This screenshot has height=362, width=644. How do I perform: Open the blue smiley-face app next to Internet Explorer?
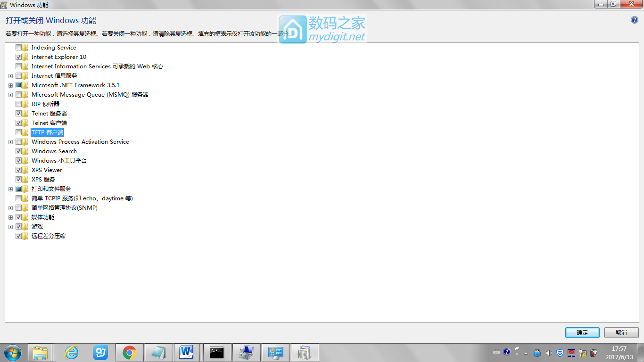(100, 353)
